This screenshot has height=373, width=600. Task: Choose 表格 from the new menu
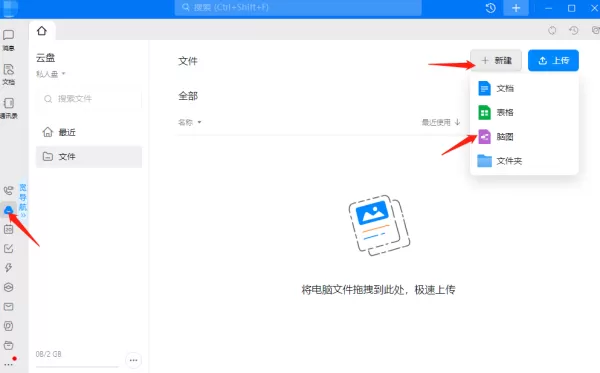point(524,112)
